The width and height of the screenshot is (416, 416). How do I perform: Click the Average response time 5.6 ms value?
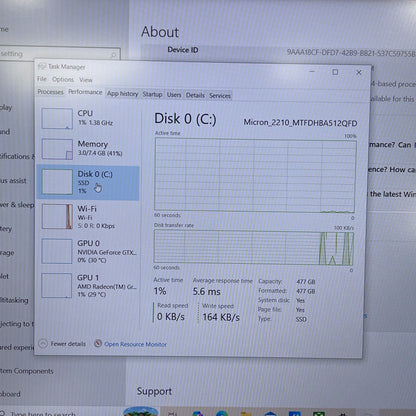(x=206, y=292)
